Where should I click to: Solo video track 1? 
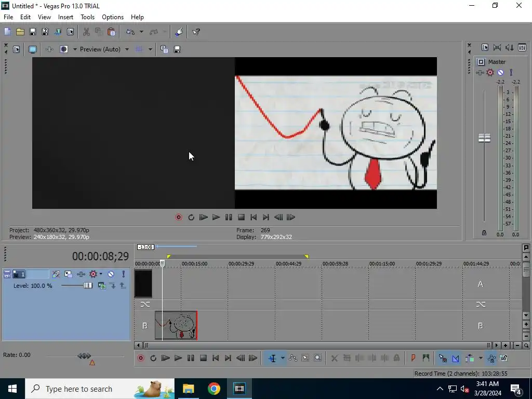click(123, 274)
